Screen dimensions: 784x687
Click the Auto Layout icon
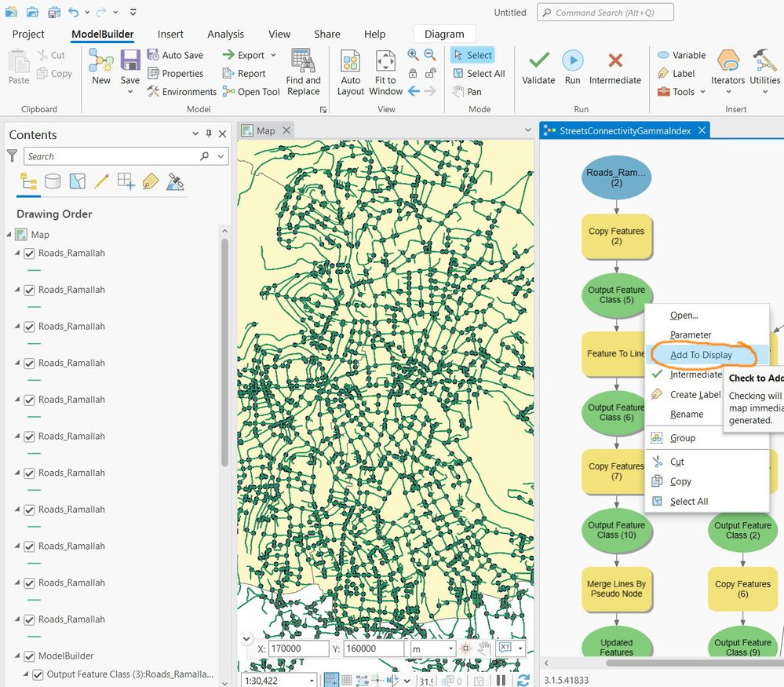point(350,62)
